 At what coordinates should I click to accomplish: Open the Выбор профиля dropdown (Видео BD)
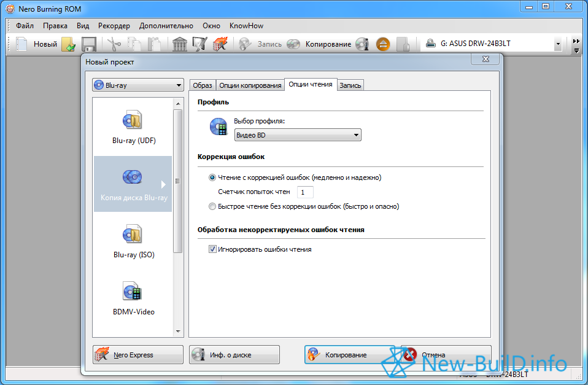298,135
